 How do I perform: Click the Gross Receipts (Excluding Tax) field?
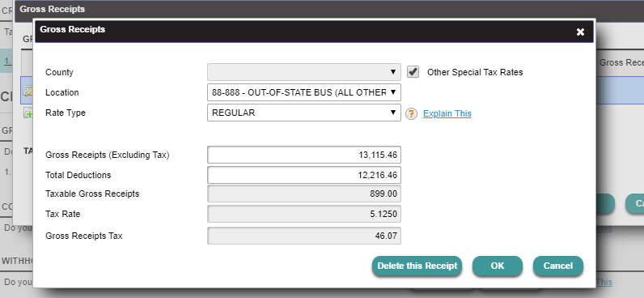304,155
